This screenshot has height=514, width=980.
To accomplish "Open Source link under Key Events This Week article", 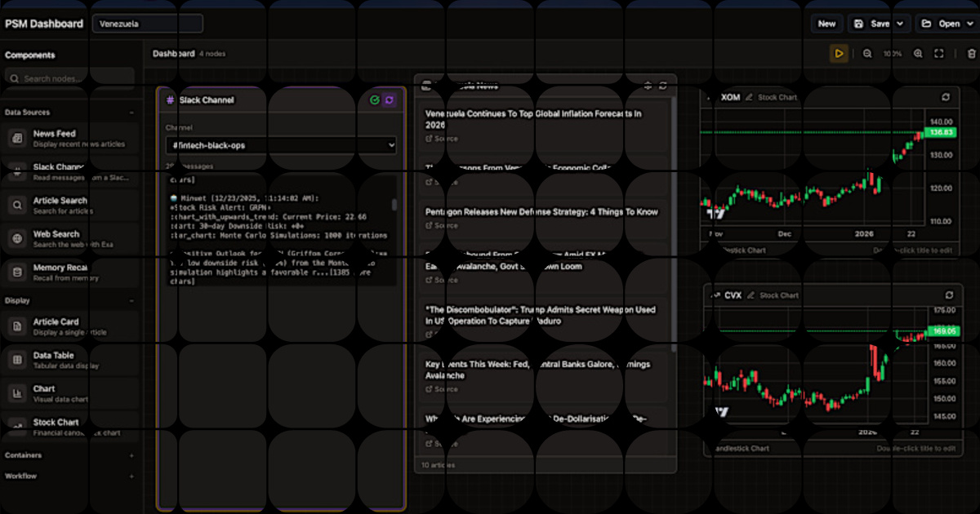I will point(442,389).
